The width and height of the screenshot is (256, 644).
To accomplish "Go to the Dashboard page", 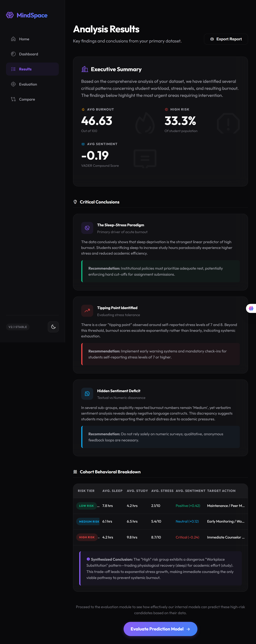I will point(32,54).
